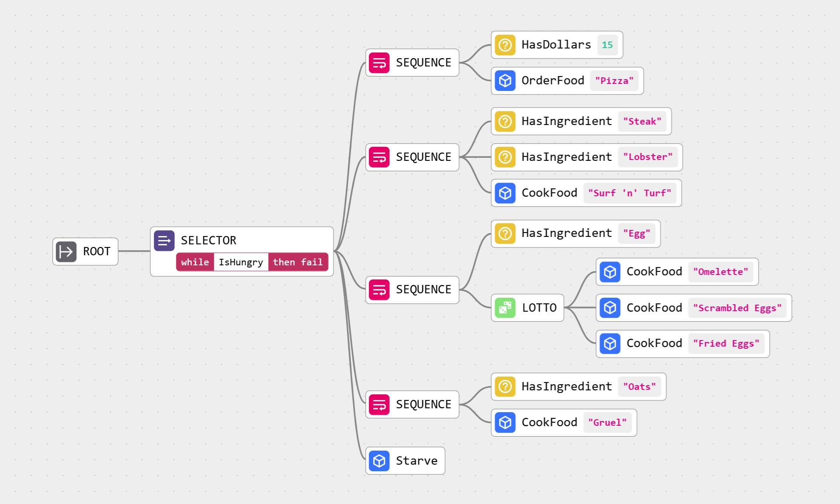
Task: Click the ROOT node arrow icon
Action: pos(66,251)
